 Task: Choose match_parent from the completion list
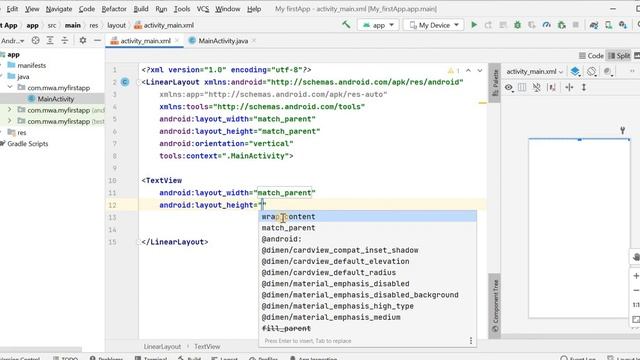pyautogui.click(x=368, y=228)
